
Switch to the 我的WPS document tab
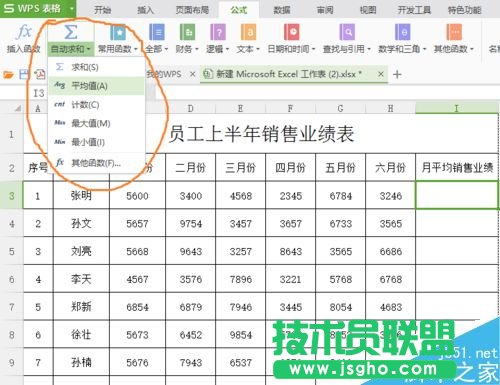164,74
